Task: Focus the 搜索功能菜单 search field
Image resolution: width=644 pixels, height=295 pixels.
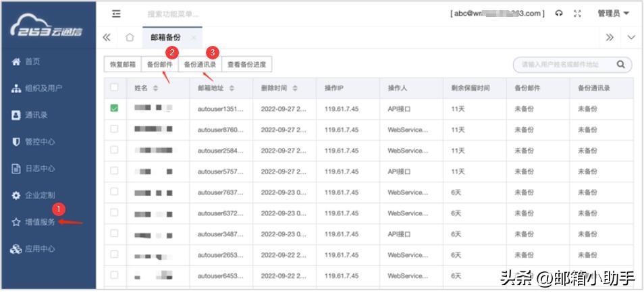Action: click(x=173, y=14)
